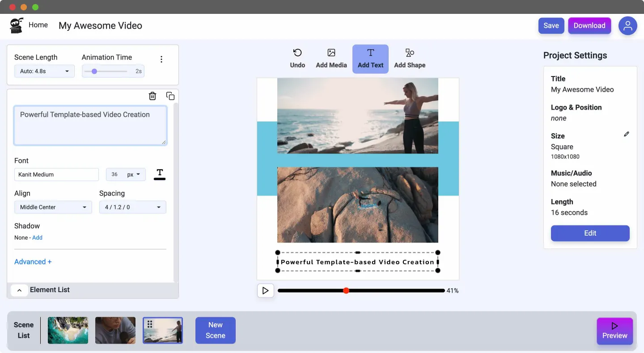The height and width of the screenshot is (353, 644).
Task: Go to Home in the top bar
Action: point(38,25)
